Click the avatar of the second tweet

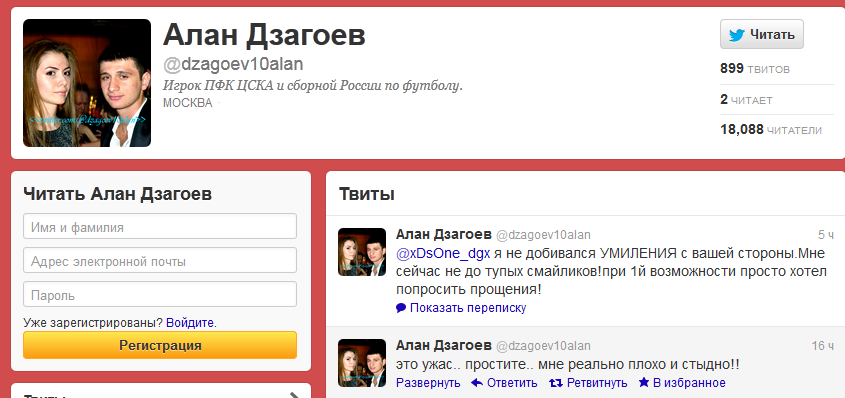[362, 363]
